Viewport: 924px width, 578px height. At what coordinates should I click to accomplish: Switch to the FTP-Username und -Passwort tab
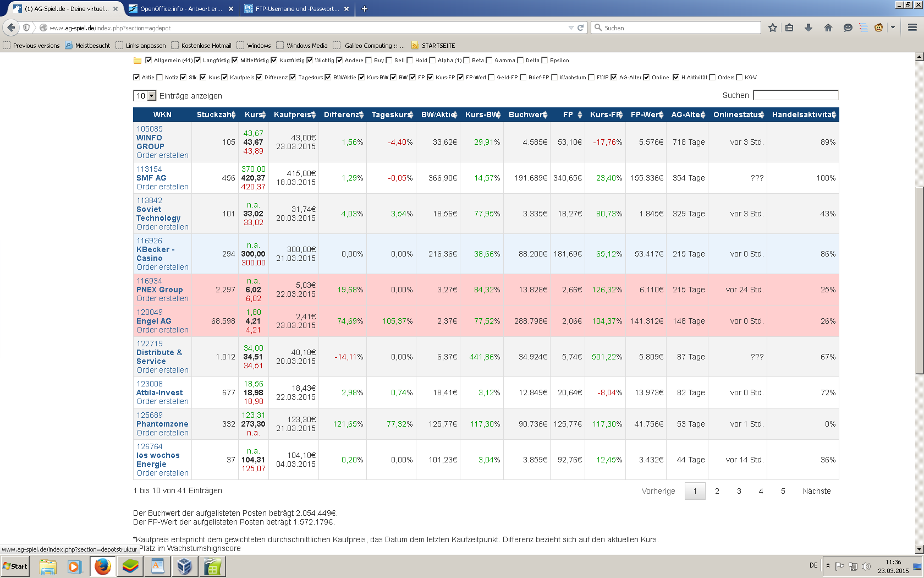click(x=296, y=9)
